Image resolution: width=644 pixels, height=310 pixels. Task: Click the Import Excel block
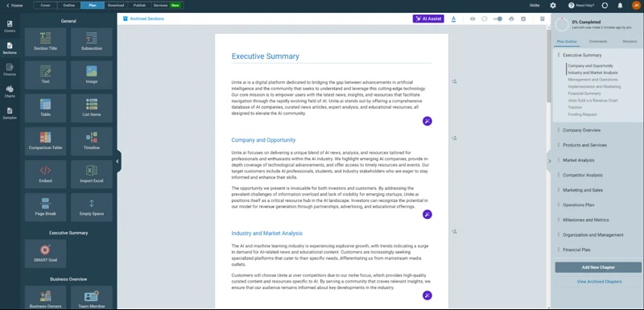92,174
